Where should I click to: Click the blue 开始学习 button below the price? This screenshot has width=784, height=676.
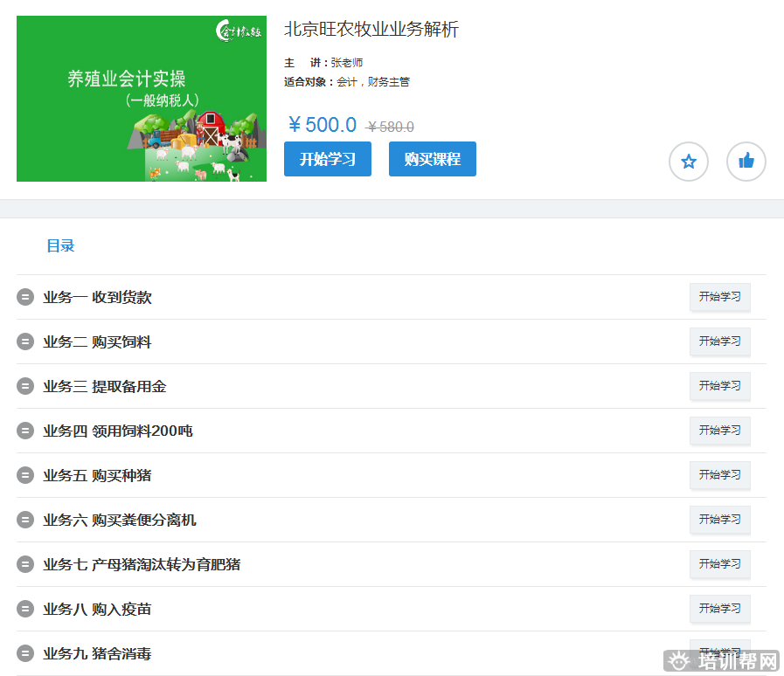pos(328,159)
